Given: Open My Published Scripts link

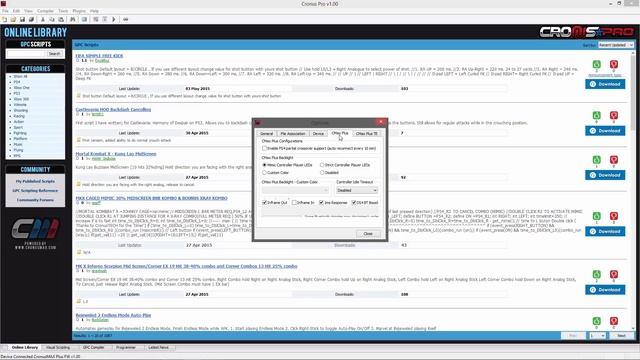Looking at the screenshot, I should coord(35,181).
